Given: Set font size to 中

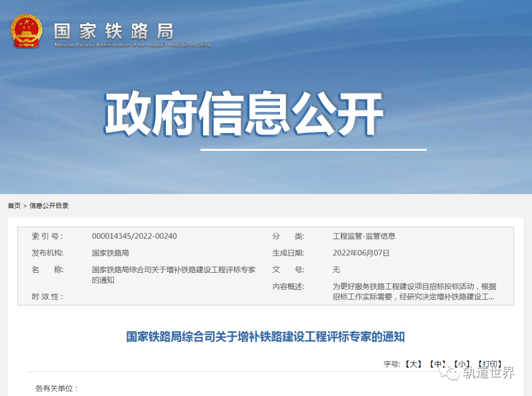Looking at the screenshot, I should coord(437,364).
